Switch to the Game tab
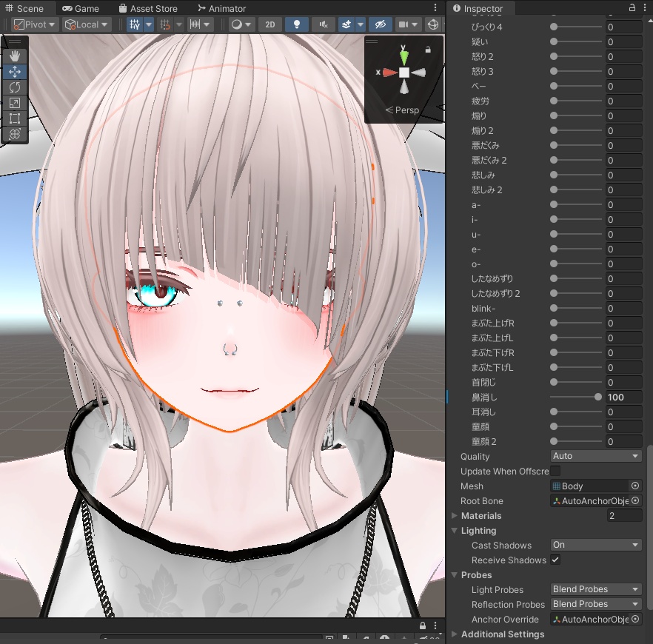 pyautogui.click(x=81, y=8)
